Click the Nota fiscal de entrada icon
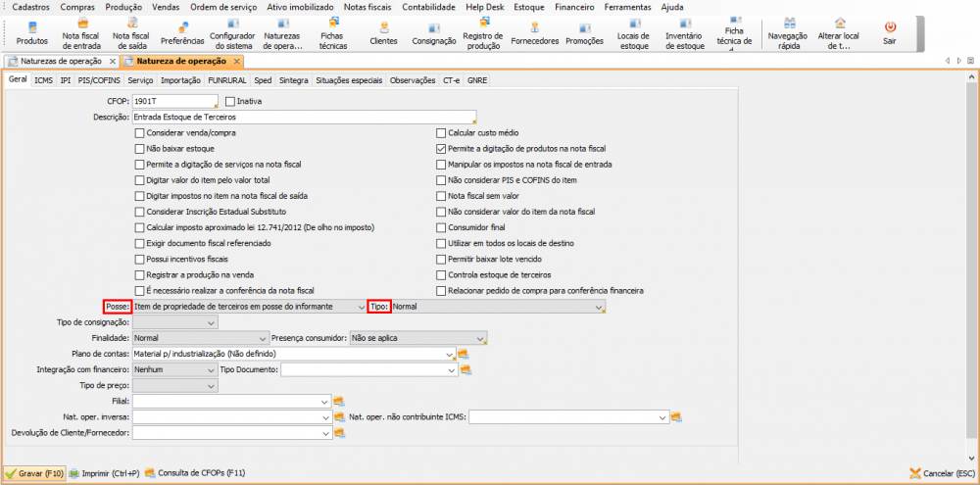The height and width of the screenshot is (485, 980). [81, 32]
